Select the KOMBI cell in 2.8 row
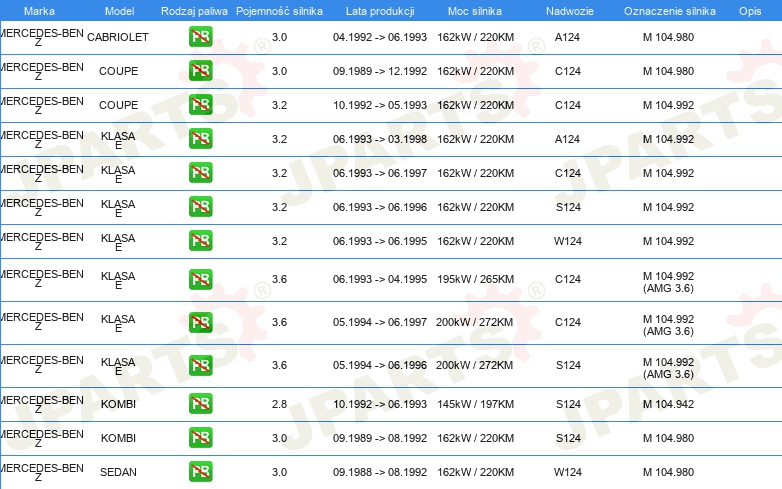Viewport: 782px width, 489px height. tap(118, 404)
